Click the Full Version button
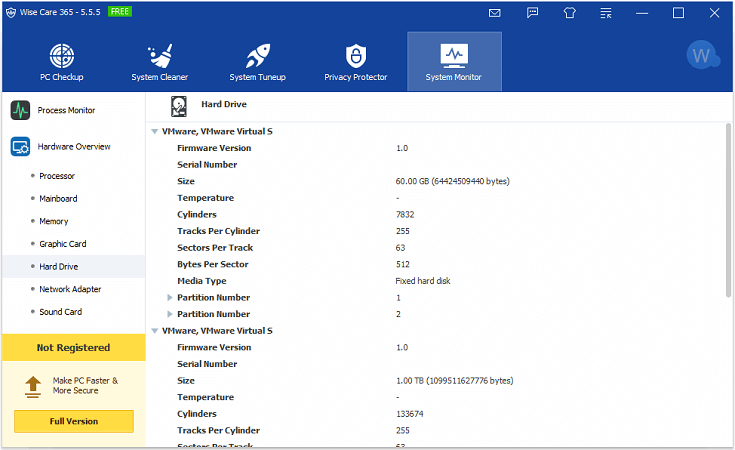 (x=74, y=421)
